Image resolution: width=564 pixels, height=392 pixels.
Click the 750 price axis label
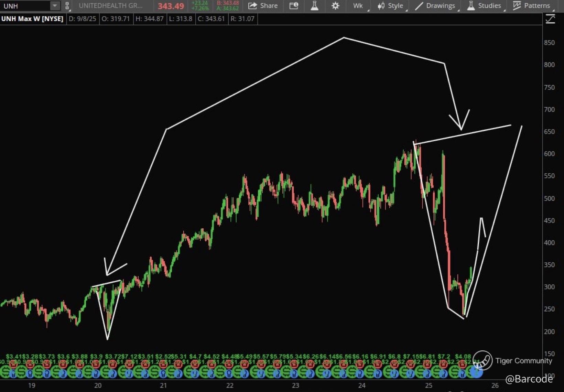[549, 87]
